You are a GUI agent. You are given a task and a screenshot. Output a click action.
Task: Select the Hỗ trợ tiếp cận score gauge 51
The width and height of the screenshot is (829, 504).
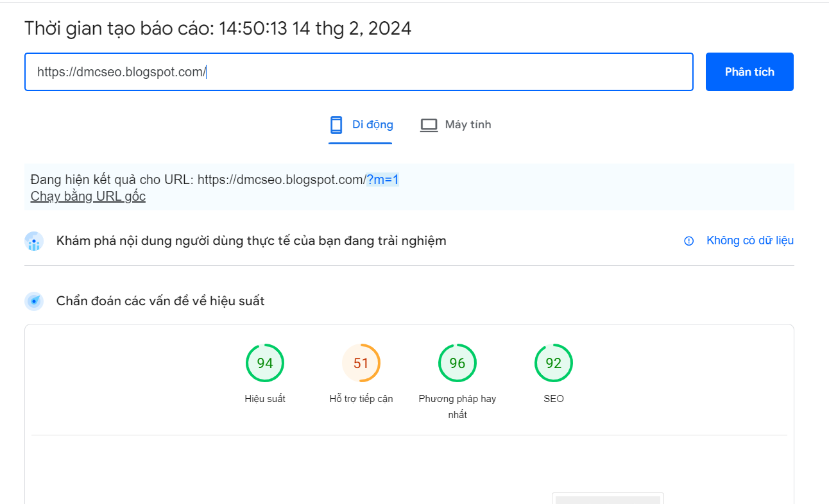(361, 364)
